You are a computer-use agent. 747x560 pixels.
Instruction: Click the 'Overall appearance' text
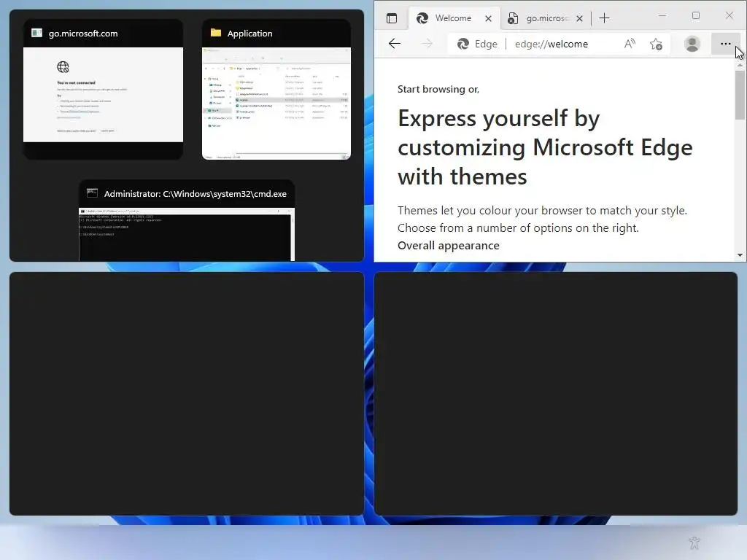coord(449,245)
